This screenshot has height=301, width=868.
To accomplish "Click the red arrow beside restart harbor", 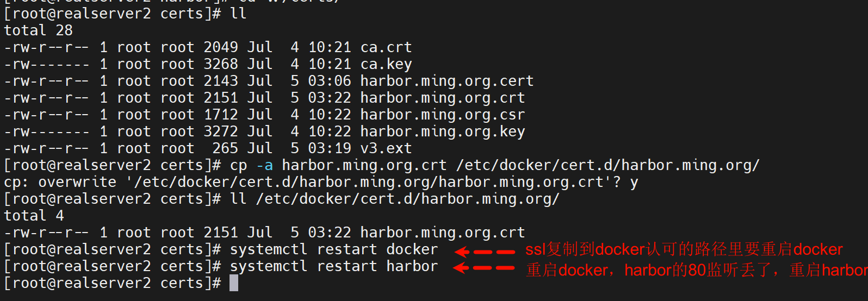I will click(483, 267).
